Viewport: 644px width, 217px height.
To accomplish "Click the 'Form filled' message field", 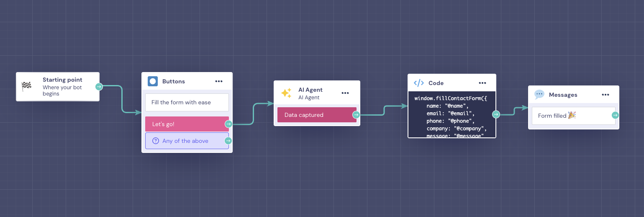I will [x=574, y=116].
